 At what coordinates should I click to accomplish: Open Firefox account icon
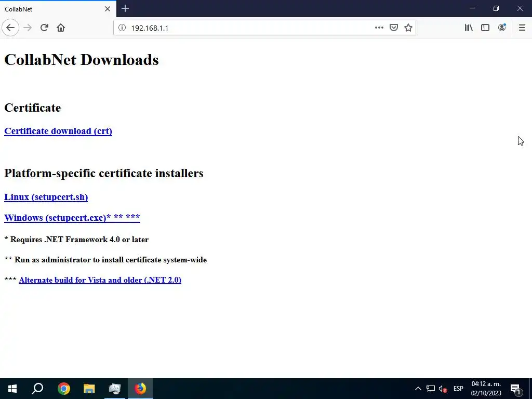502,28
